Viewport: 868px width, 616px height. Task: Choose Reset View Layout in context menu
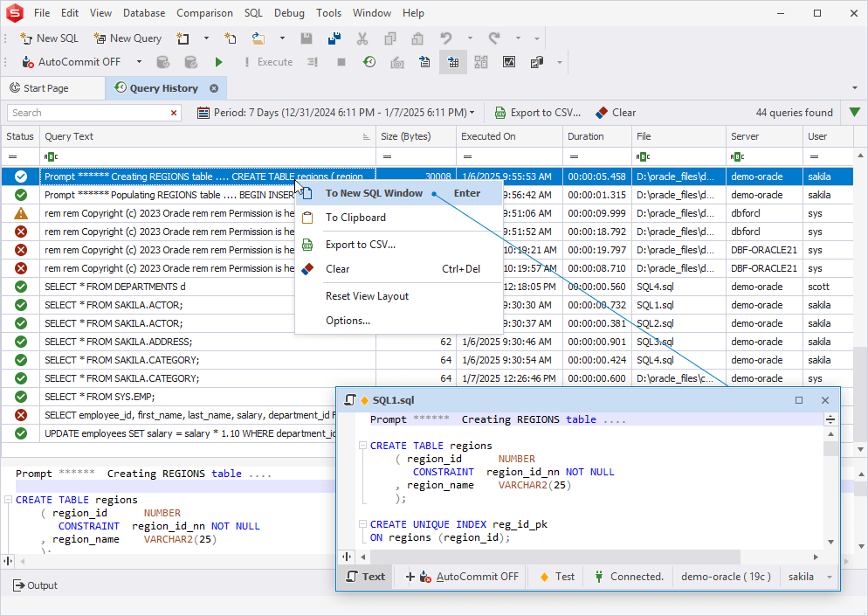tap(398, 296)
